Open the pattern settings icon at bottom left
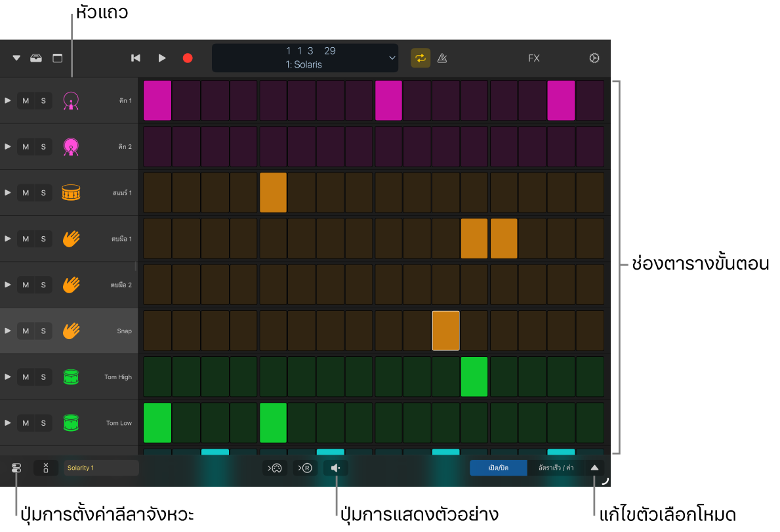The width and height of the screenshot is (780, 532). 16,468
